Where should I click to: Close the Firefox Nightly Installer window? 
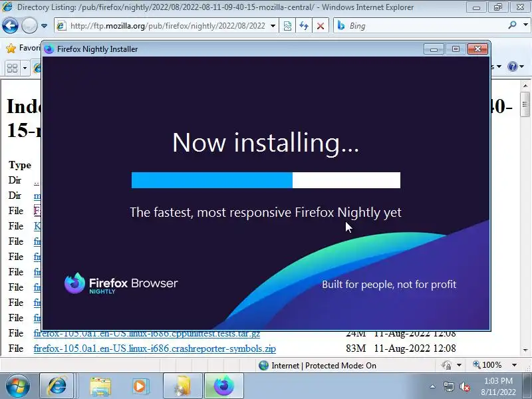pos(477,49)
